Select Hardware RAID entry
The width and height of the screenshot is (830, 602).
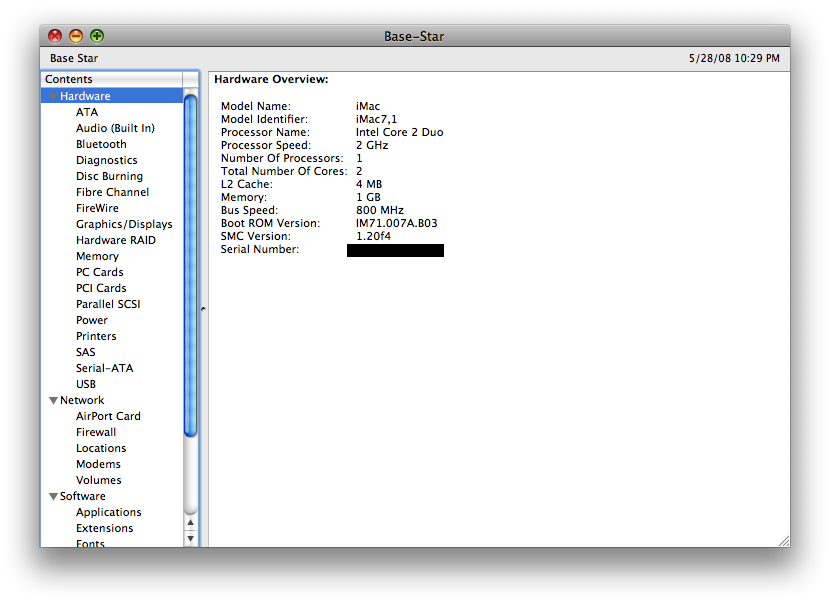[115, 240]
